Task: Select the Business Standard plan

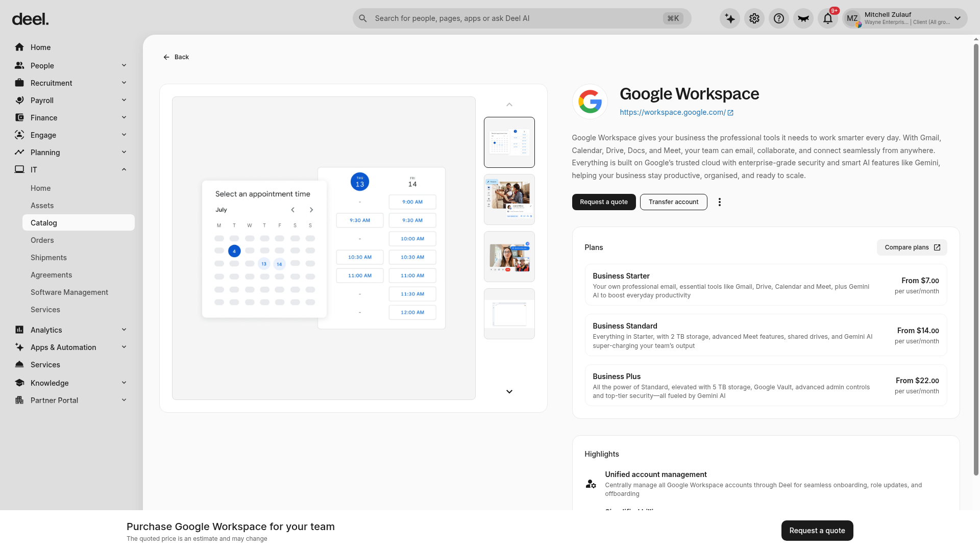Action: [766, 335]
